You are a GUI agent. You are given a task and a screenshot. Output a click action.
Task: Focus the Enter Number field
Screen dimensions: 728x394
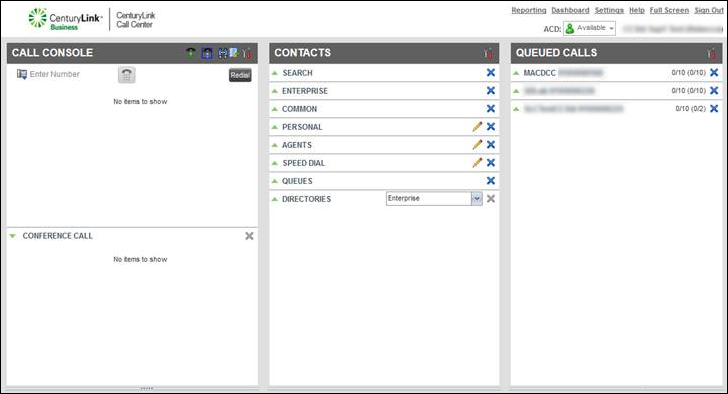pyautogui.click(x=54, y=74)
